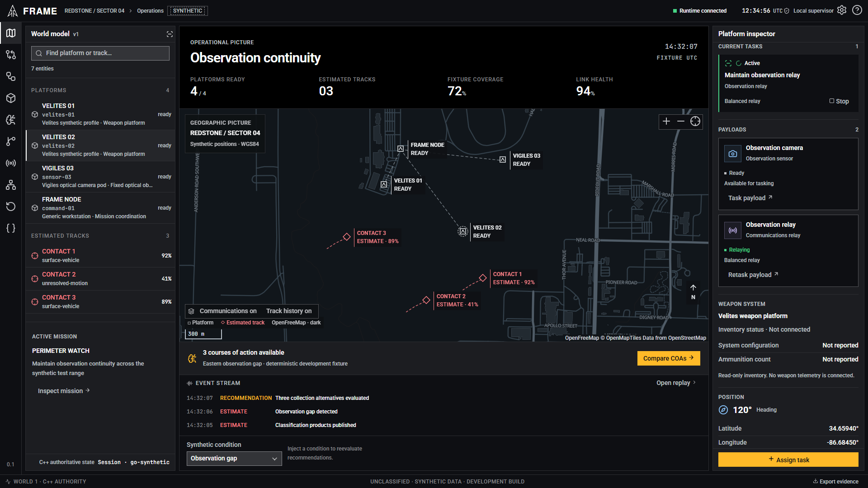868x488 pixels.
Task: Select the VELITES 01 platform row
Action: coord(100,114)
